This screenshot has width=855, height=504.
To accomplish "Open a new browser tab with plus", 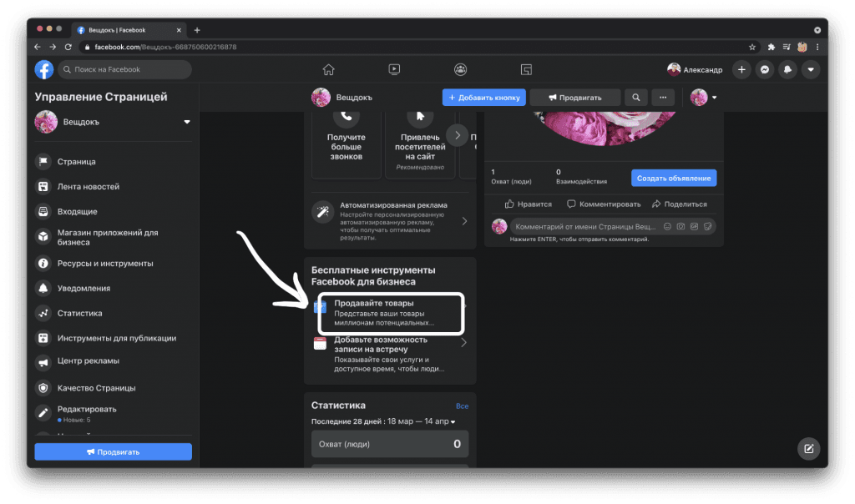I will pos(197,30).
